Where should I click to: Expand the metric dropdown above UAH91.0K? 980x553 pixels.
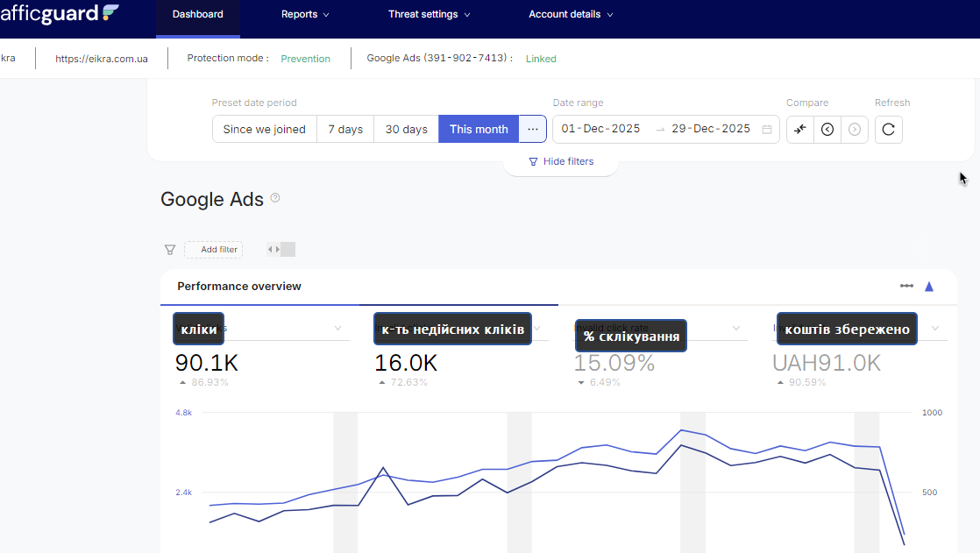[x=935, y=328]
